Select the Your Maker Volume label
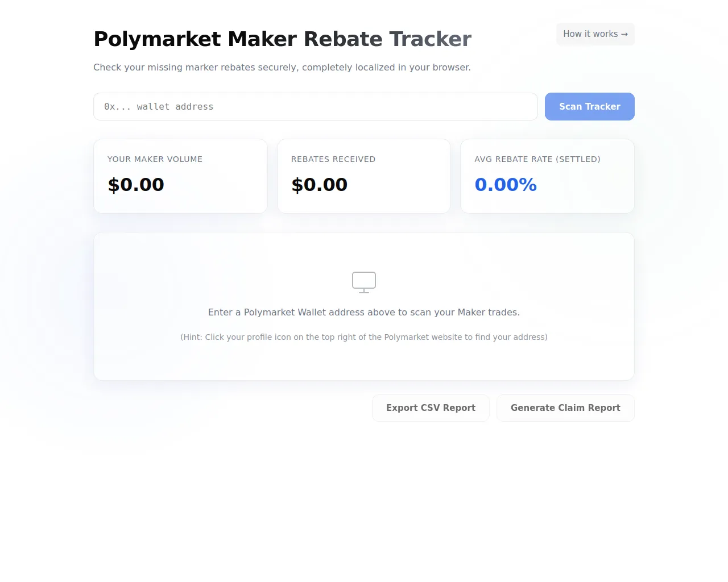Screen dimensions: 728x582 [155, 159]
